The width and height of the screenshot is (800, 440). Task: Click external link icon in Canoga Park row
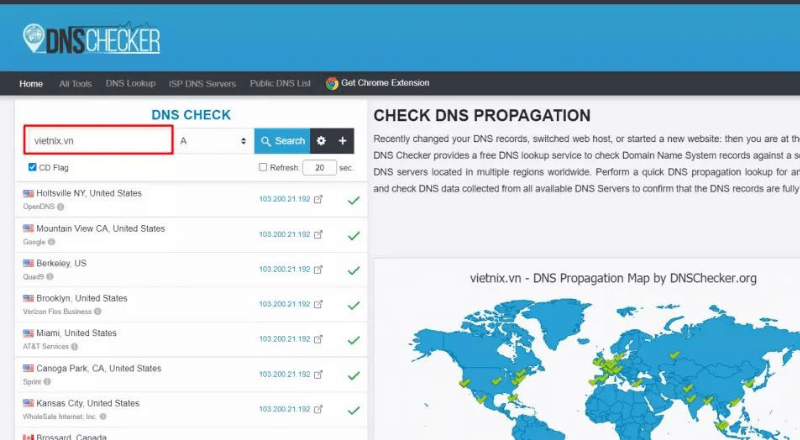pos(318,374)
